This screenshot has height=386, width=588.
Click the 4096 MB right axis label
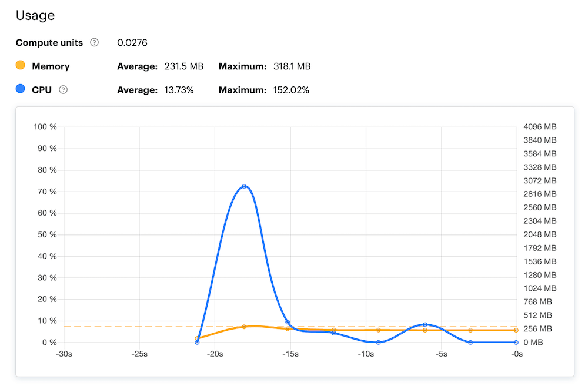[x=539, y=127]
